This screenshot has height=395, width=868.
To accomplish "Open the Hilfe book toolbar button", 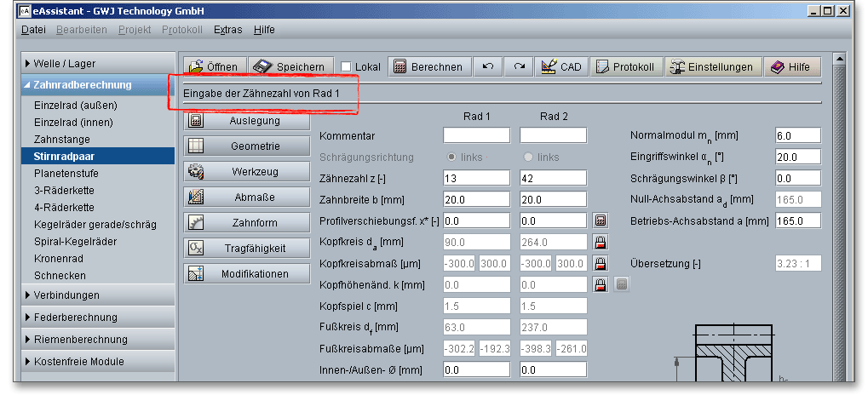I will tap(791, 67).
